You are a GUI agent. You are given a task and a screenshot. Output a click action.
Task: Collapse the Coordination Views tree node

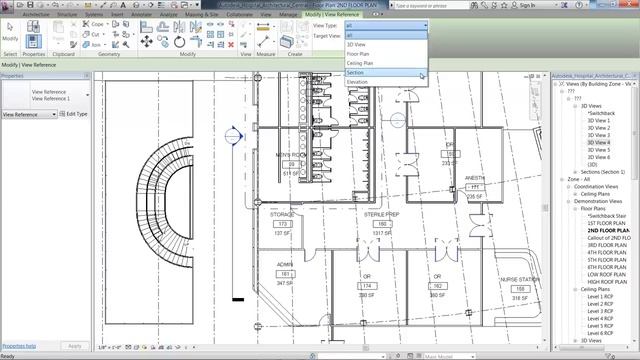click(569, 187)
